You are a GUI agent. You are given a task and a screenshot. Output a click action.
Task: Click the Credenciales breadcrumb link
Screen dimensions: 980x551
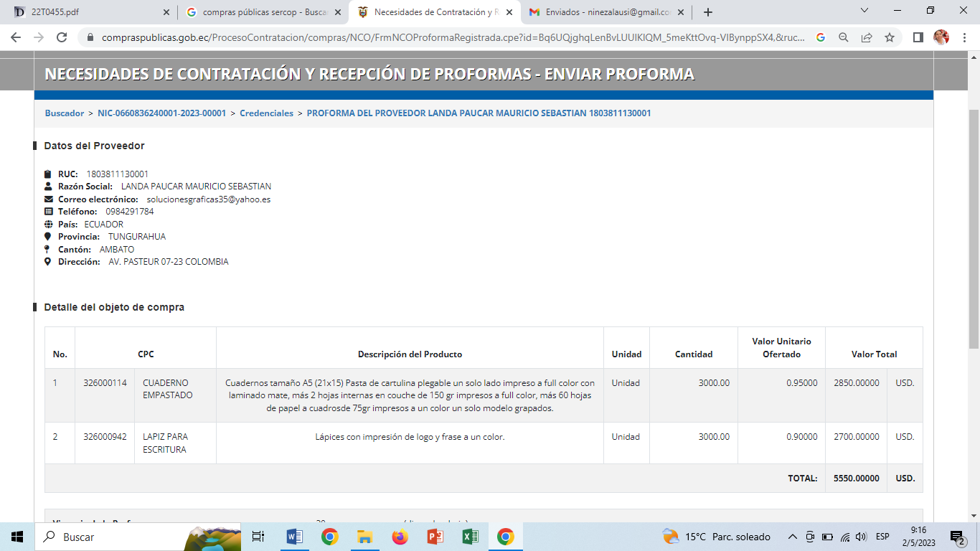point(266,113)
